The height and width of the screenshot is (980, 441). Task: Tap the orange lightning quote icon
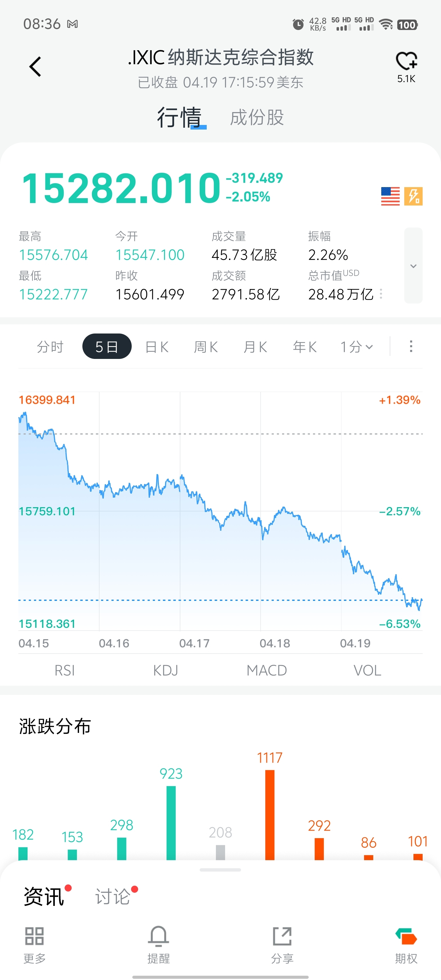pyautogui.click(x=413, y=196)
